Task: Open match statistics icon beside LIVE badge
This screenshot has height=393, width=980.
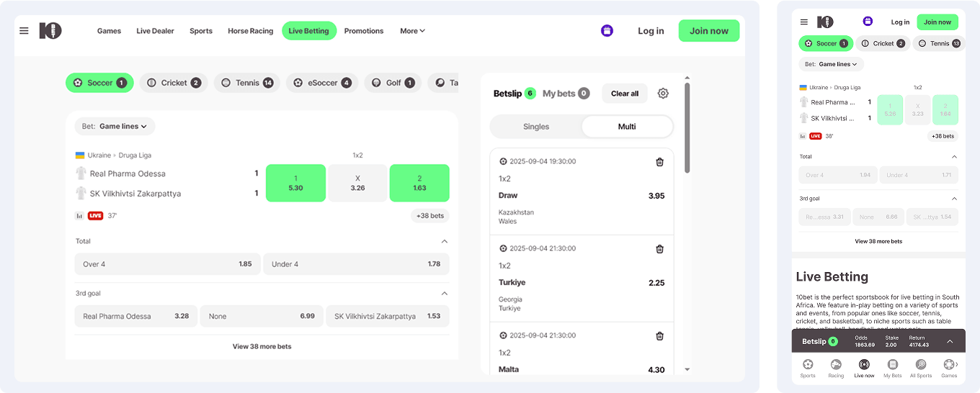Action: pos(79,216)
